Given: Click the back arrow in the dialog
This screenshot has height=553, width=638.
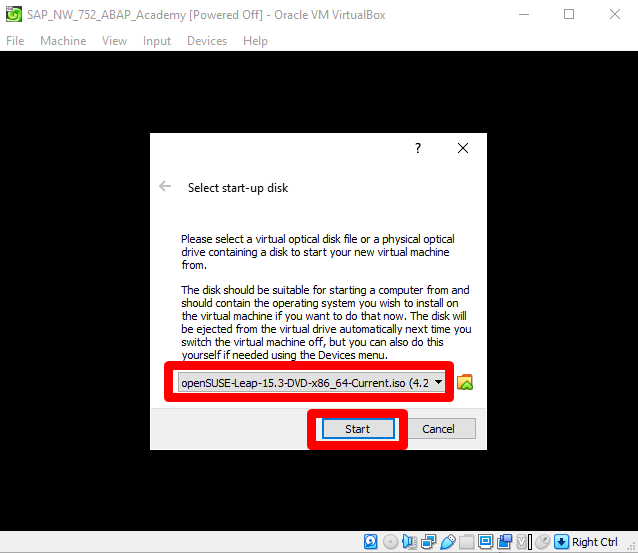Looking at the screenshot, I should tap(165, 186).
